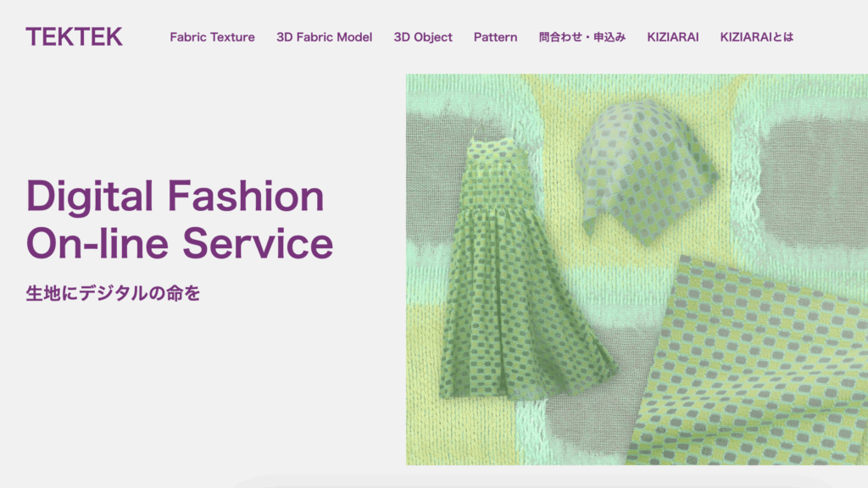868x488 pixels.
Task: Select the 生地にデジタルの命を tagline text
Action: click(113, 293)
